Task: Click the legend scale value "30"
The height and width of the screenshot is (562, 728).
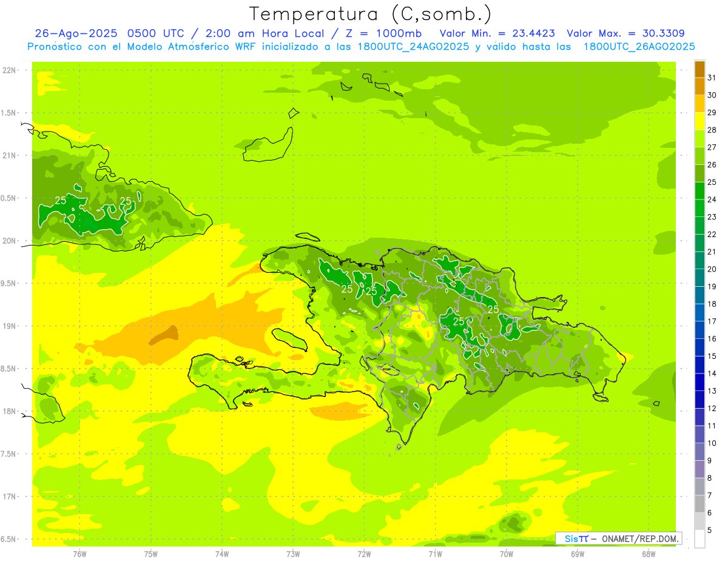Action: (x=712, y=95)
